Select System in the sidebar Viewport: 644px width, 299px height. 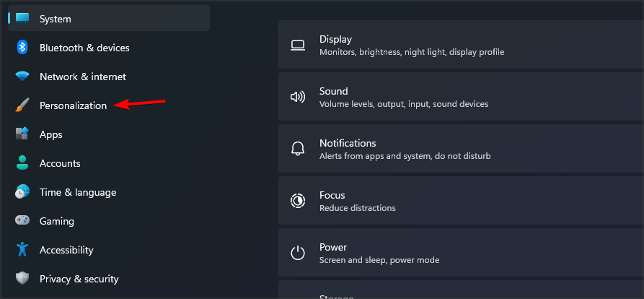point(56,19)
